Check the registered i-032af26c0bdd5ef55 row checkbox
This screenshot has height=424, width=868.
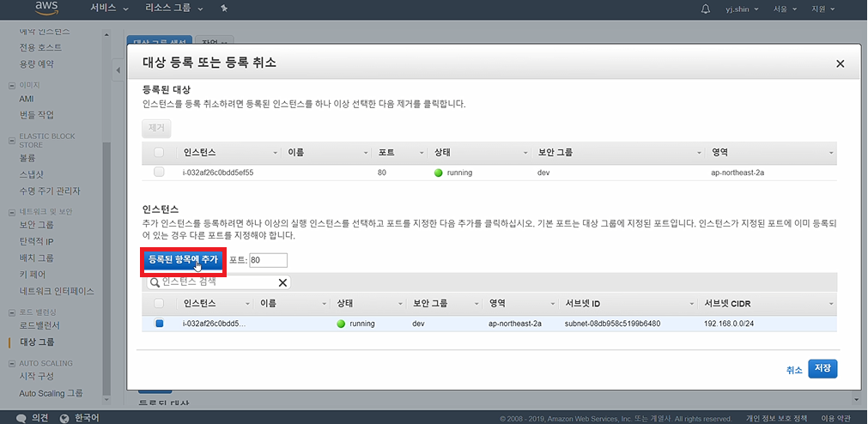tap(159, 173)
